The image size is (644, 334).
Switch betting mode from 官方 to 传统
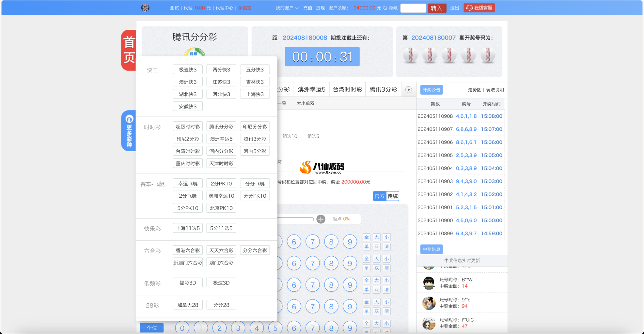[x=392, y=196]
